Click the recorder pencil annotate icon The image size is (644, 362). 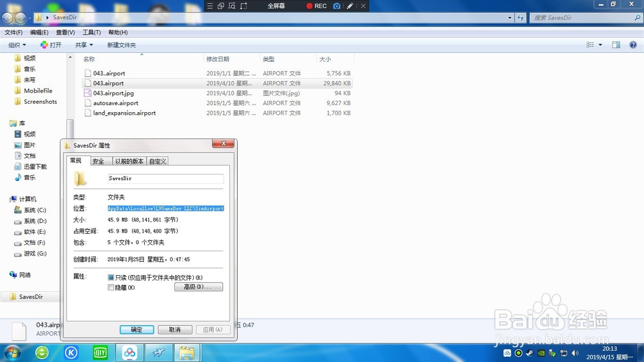(350, 6)
